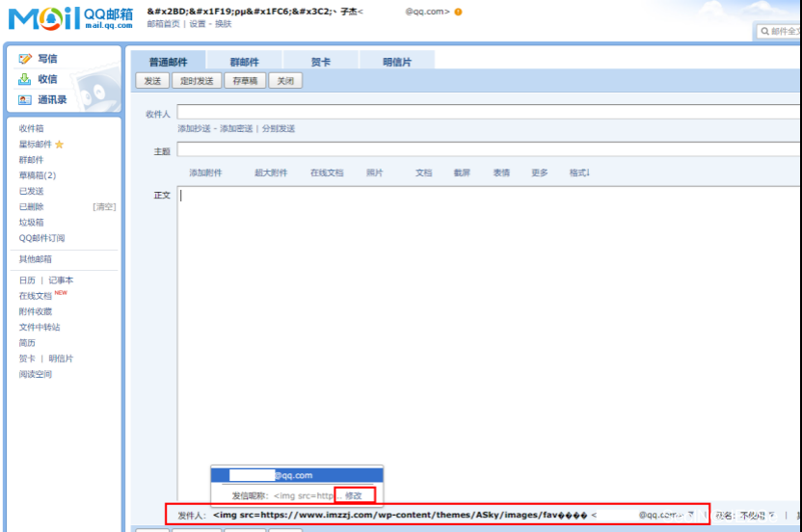802x532 pixels.
Task: Click 邮箱首页 mailbox home link
Action: pyautogui.click(x=163, y=24)
